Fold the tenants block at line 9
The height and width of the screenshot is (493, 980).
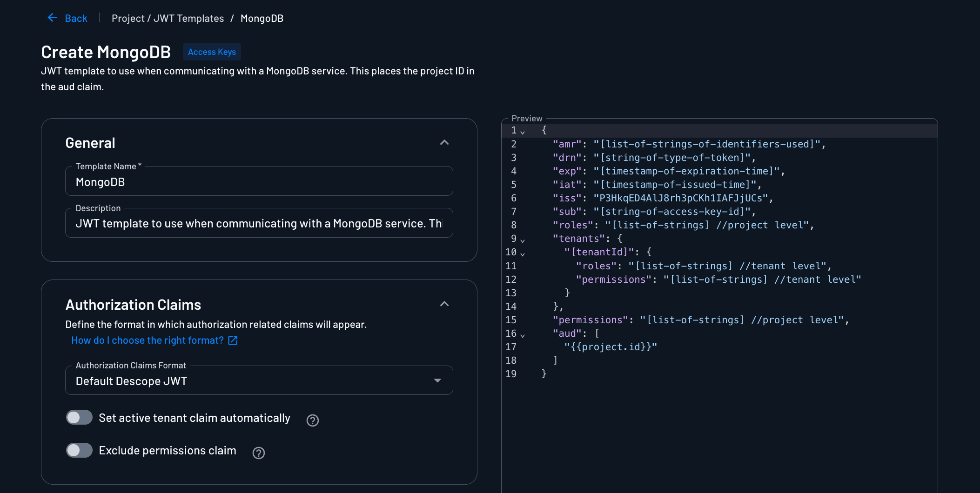pos(523,240)
